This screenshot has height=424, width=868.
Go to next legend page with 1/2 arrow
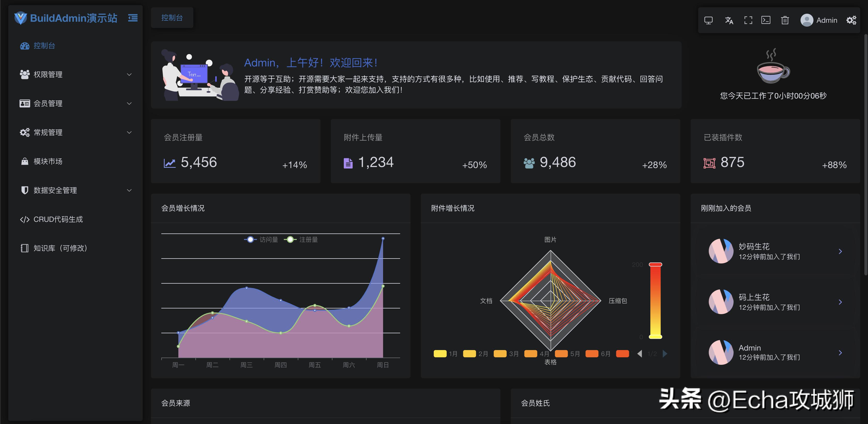coord(665,354)
